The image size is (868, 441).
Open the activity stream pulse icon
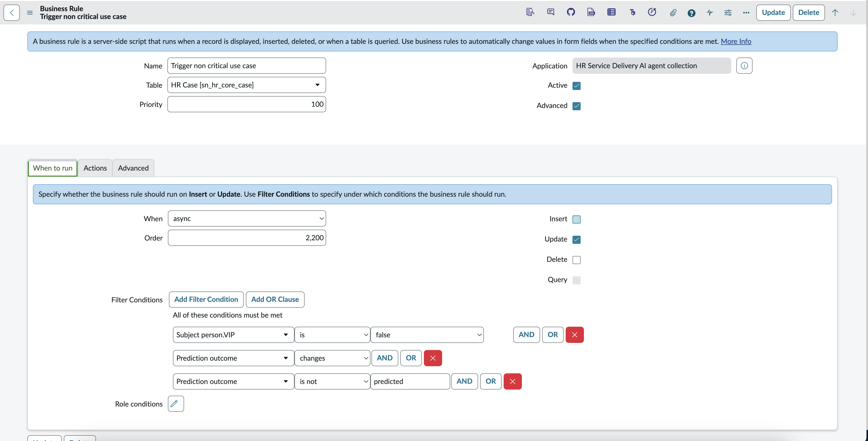click(710, 12)
